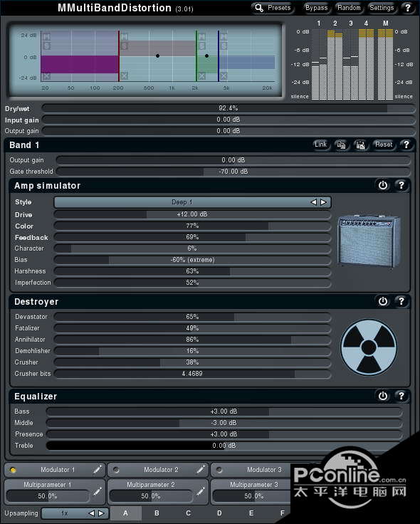Toggle Modulator 3 enable LED
420x524 pixels.
pos(219,470)
